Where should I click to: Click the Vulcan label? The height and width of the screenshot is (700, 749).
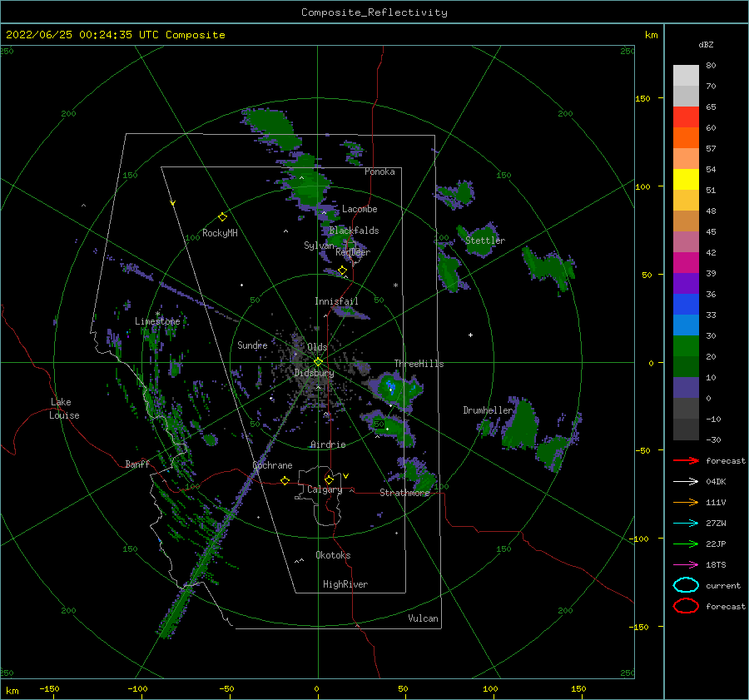click(424, 618)
